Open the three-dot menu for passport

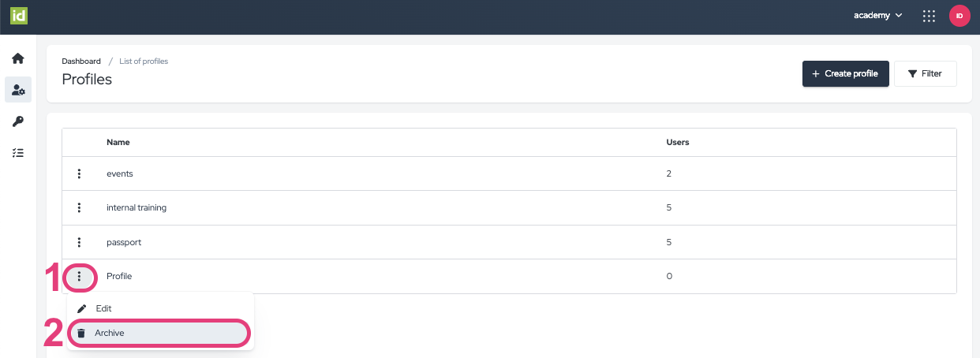pyautogui.click(x=80, y=242)
